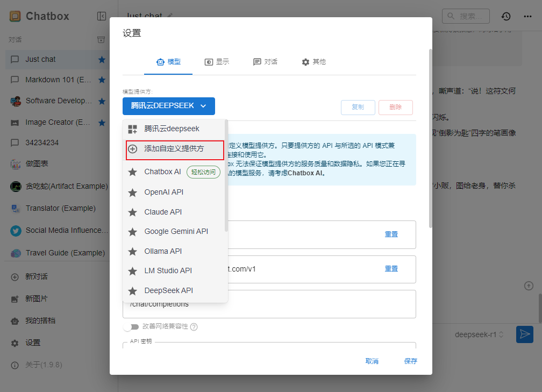Image resolution: width=542 pixels, height=392 pixels.
Task: Click the star icon beside Google Gemini API
Action: (132, 232)
